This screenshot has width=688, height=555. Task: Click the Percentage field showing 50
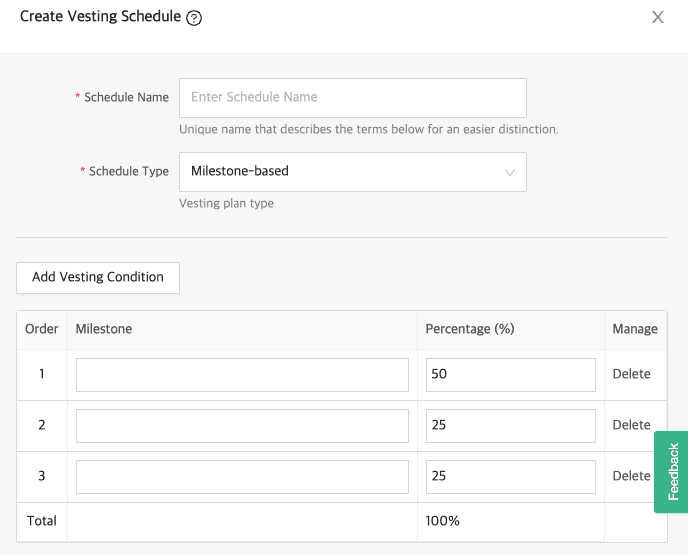point(510,375)
